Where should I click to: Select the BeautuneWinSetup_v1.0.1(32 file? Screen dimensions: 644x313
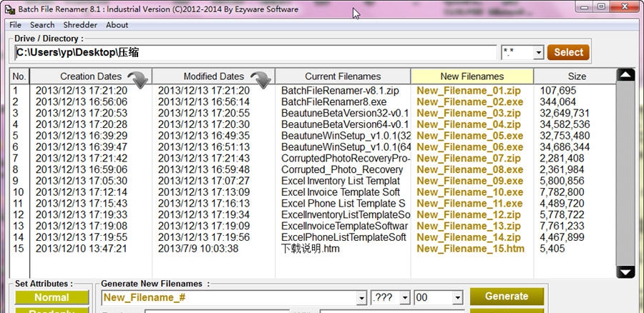346,136
